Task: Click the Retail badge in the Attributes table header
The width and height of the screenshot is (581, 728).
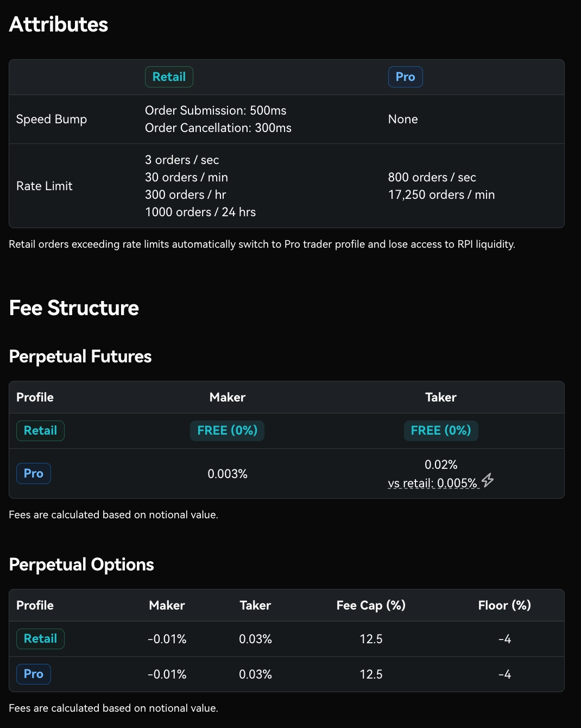Action: (x=169, y=77)
